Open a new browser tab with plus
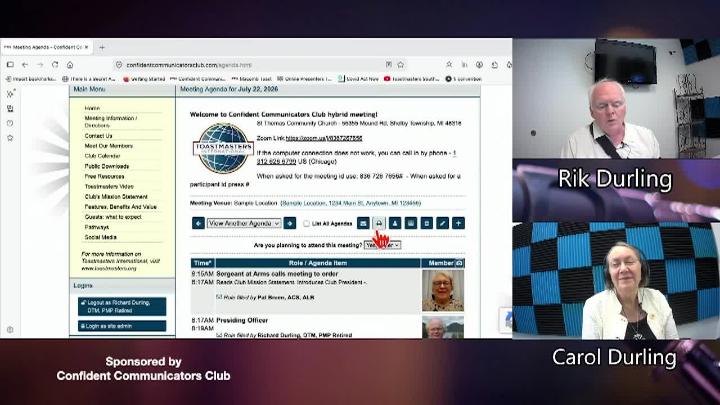The width and height of the screenshot is (720, 405). 102,47
